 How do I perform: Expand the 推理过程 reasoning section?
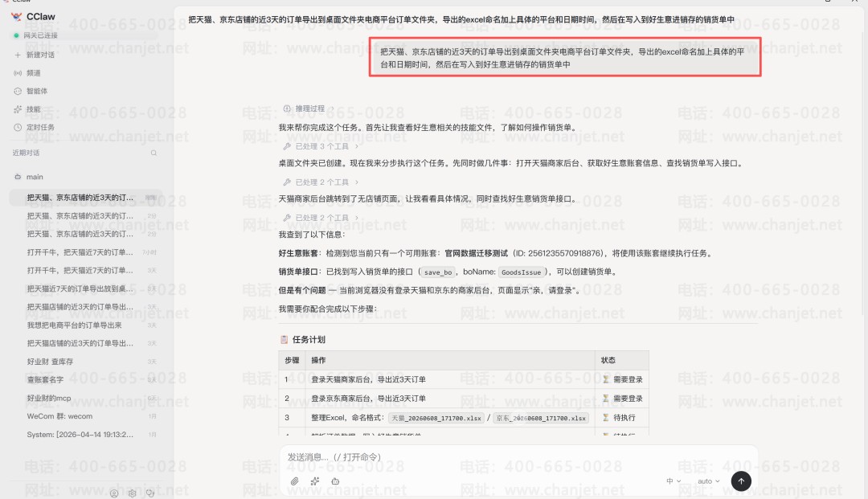coord(309,109)
